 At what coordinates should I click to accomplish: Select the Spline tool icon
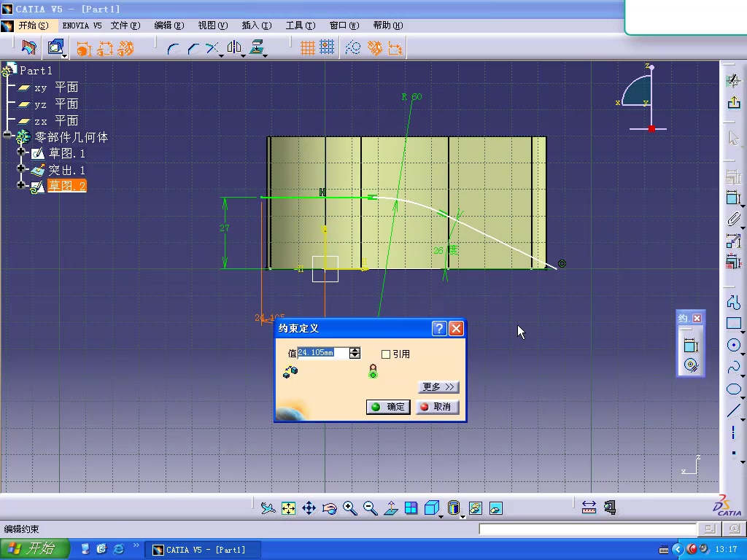(734, 367)
